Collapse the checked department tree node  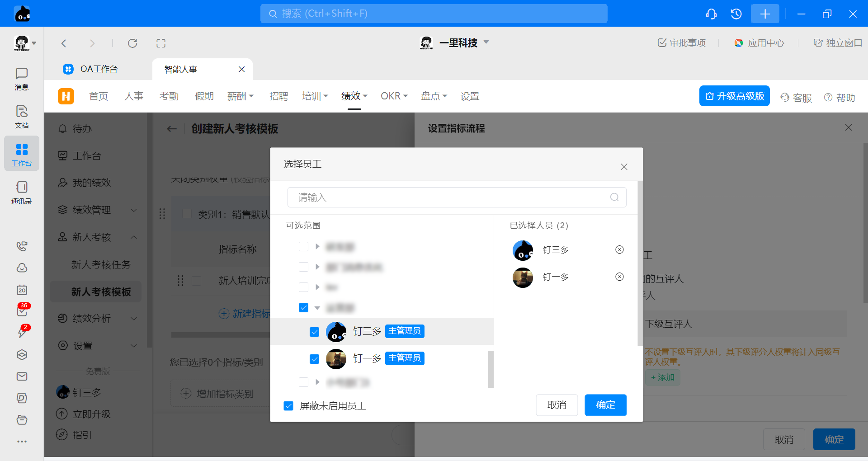tap(317, 308)
